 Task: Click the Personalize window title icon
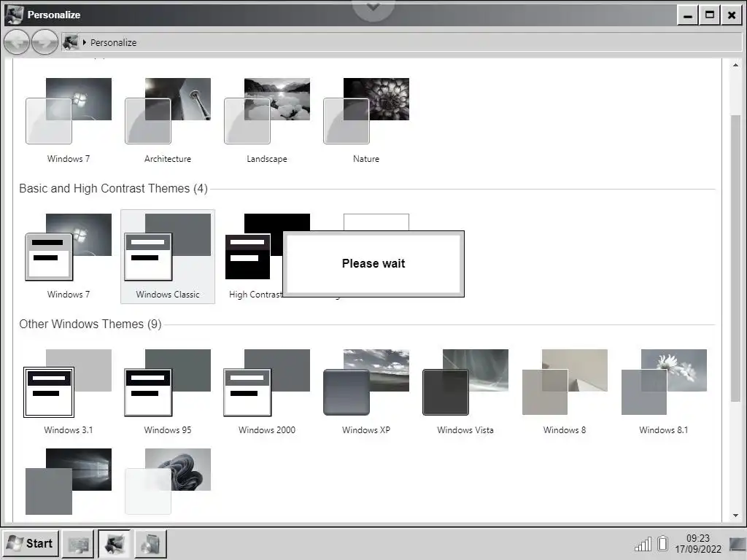13,15
